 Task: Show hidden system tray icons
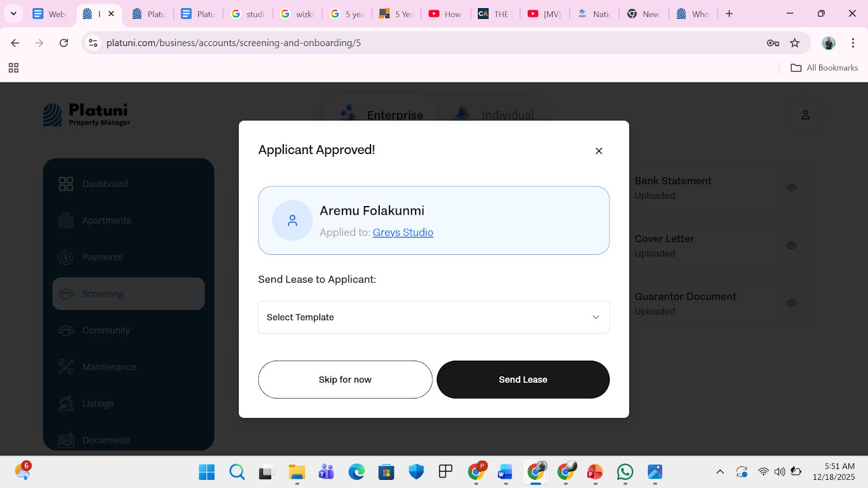(720, 472)
